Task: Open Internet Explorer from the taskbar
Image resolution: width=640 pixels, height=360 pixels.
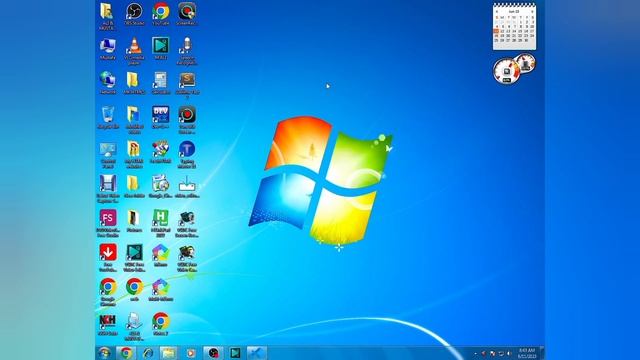Action: click(147, 353)
